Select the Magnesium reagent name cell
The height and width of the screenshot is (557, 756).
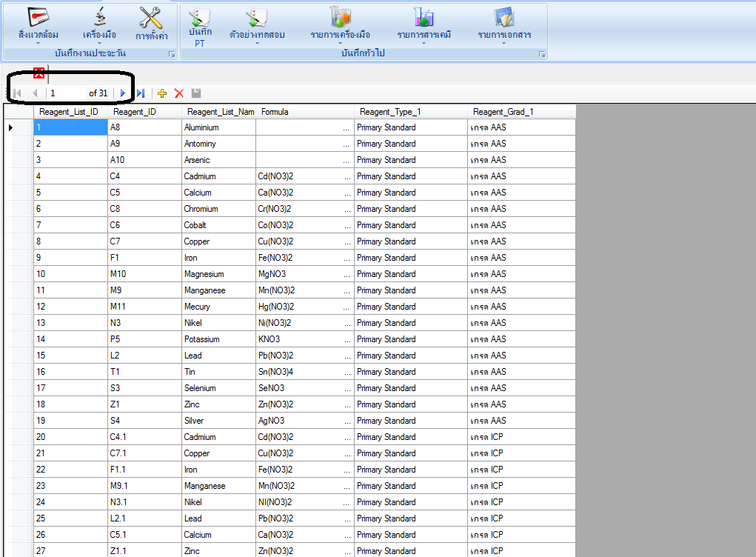point(218,274)
